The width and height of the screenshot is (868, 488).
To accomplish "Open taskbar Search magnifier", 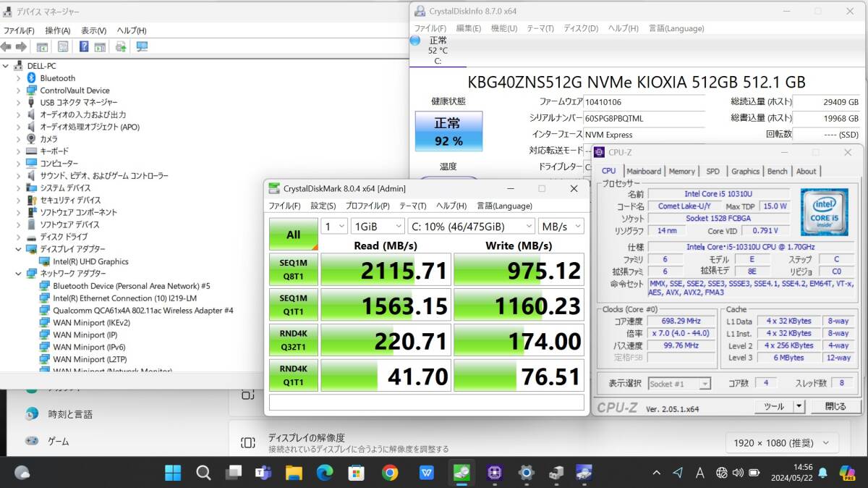I will [203, 473].
